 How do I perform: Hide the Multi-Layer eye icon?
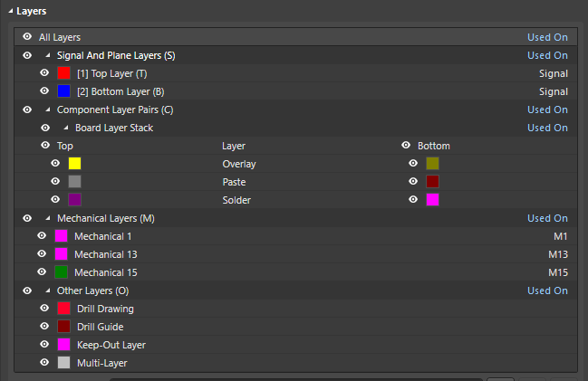[44, 363]
